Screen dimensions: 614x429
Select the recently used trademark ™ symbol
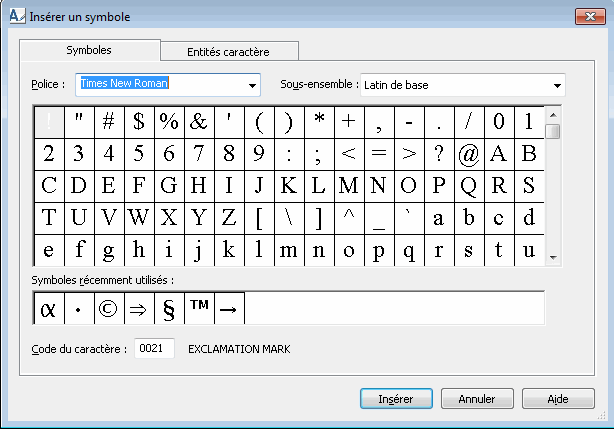[199, 308]
